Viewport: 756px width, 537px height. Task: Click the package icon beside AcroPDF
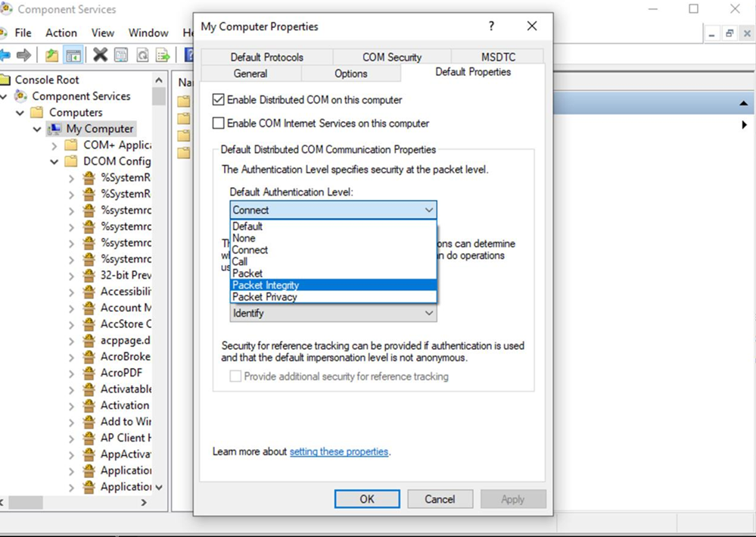[x=89, y=373]
